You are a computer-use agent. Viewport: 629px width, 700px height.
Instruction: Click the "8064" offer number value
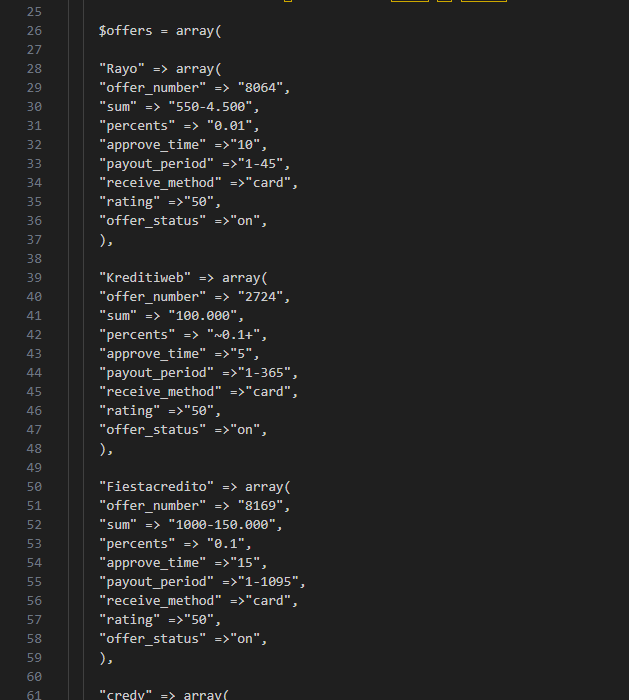pyautogui.click(x=261, y=88)
